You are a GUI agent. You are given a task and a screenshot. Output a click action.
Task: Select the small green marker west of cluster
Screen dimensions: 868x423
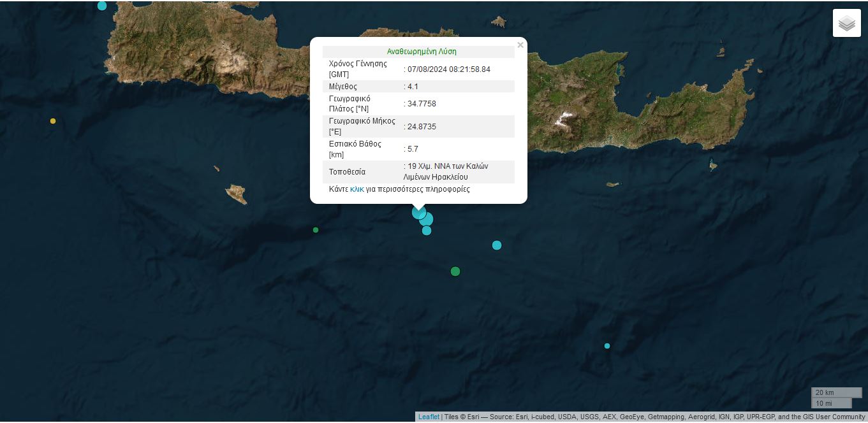tap(316, 230)
